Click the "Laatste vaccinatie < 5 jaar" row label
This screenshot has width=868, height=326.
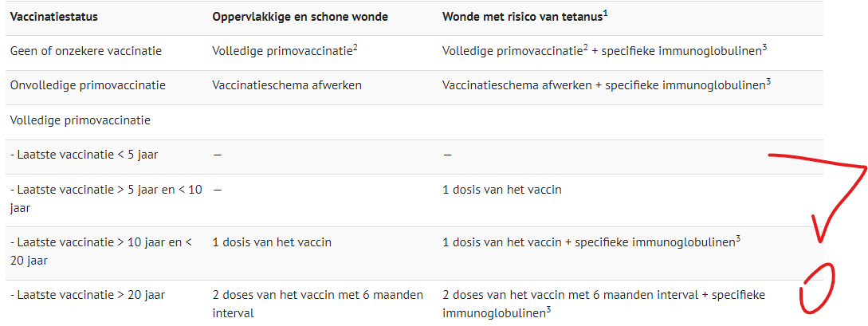[x=84, y=155]
